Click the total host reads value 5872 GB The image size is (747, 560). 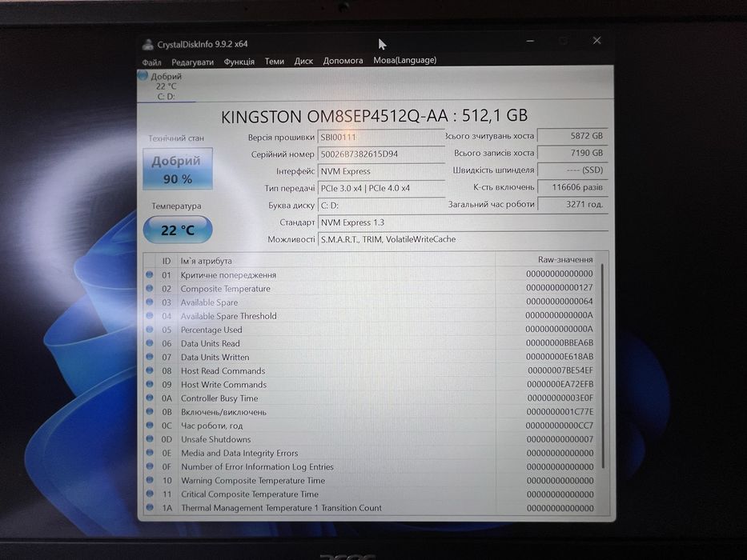[x=572, y=136]
